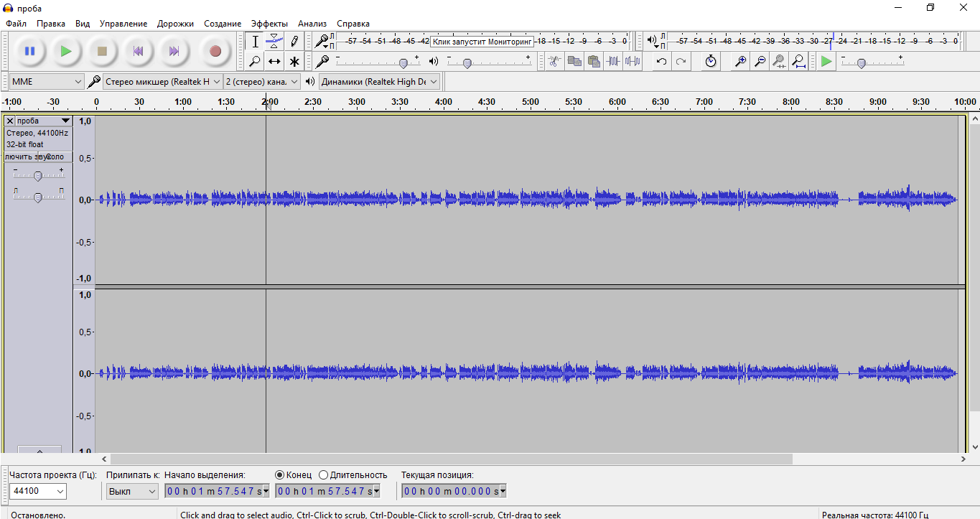Image resolution: width=980 pixels, height=519 pixels.
Task: Open the 'Прилипать к' Выкл dropdown
Action: click(x=132, y=491)
